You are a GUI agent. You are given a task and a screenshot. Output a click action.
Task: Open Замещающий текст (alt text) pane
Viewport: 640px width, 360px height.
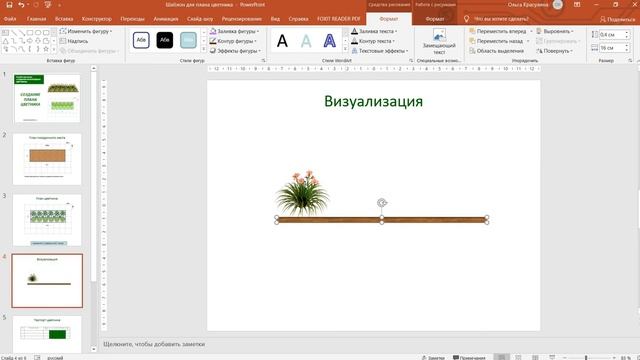[439, 42]
